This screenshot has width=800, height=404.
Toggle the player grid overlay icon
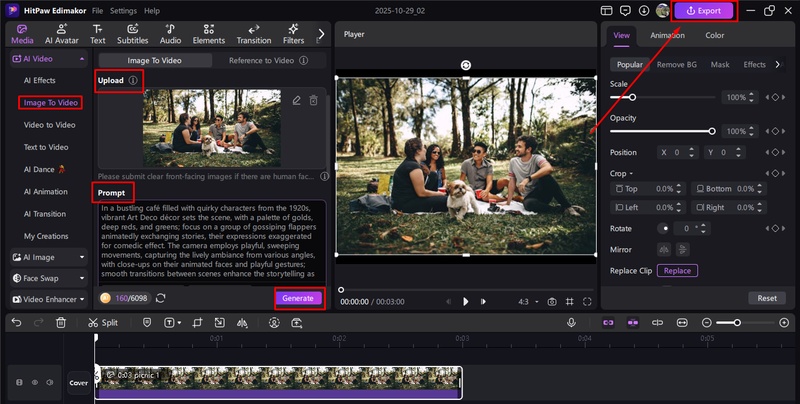click(x=570, y=302)
